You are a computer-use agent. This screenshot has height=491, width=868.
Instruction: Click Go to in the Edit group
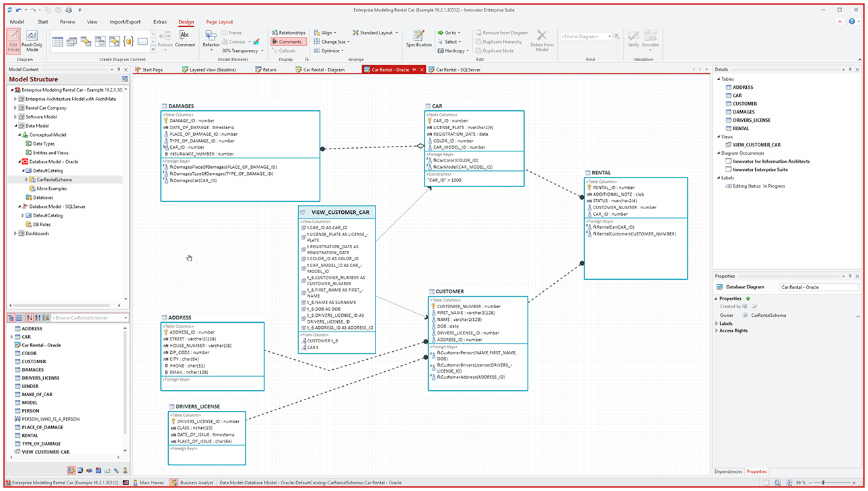click(449, 32)
